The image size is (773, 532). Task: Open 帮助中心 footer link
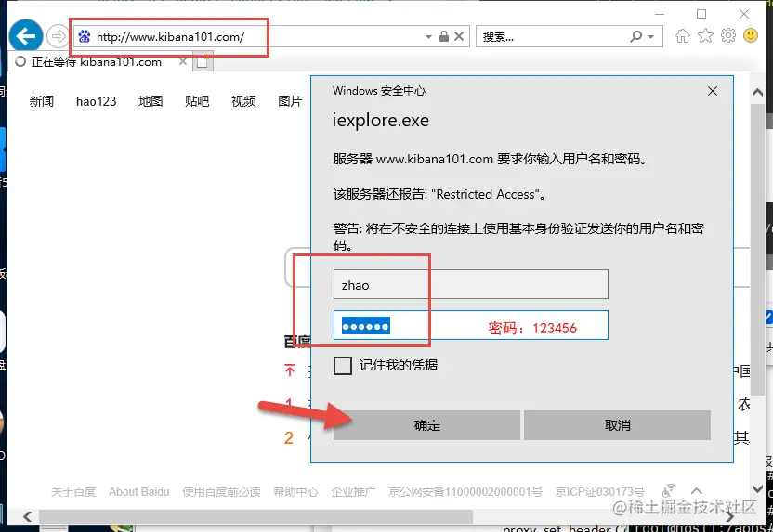coord(295,491)
